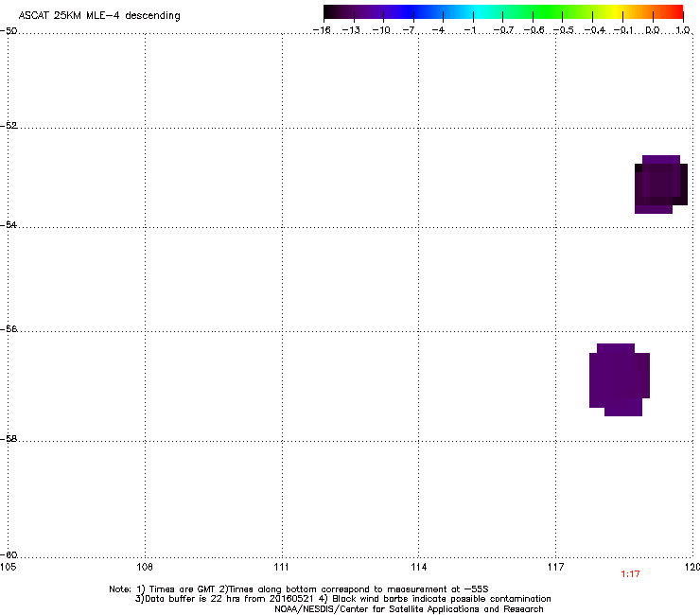Click the -56 latitude axis label
Screen dimensions: 700x615
9,329
